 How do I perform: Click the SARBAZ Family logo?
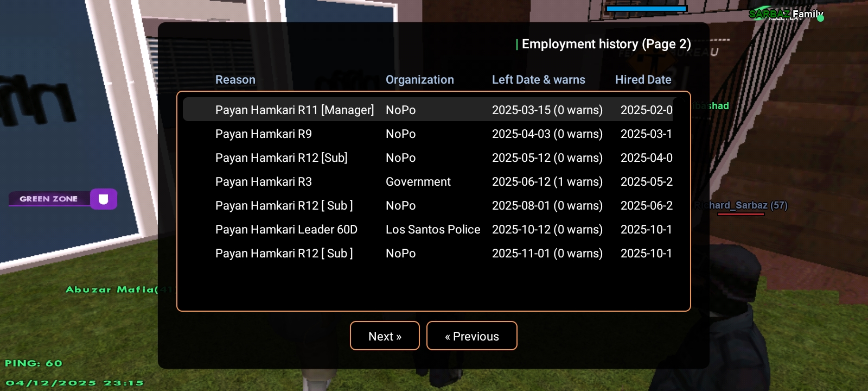click(785, 14)
